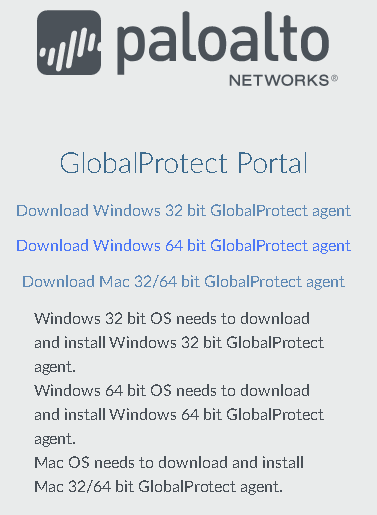
Task: Click the Palo Alto Networks logo icon
Action: [x=69, y=42]
